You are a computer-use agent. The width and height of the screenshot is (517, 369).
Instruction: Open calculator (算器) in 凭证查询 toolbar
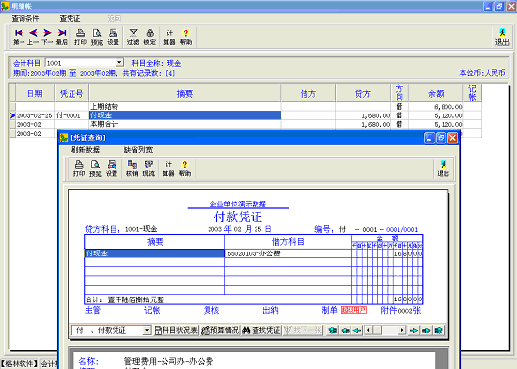pyautogui.click(x=168, y=168)
